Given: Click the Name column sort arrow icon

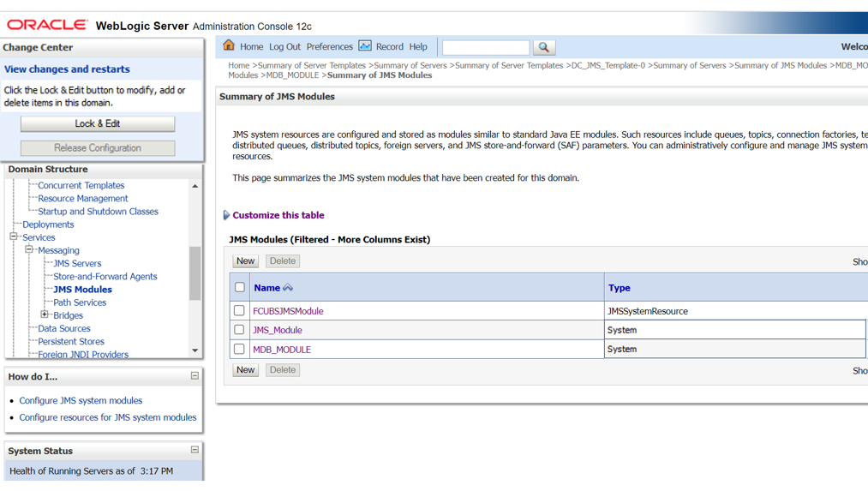Looking at the screenshot, I should point(288,287).
